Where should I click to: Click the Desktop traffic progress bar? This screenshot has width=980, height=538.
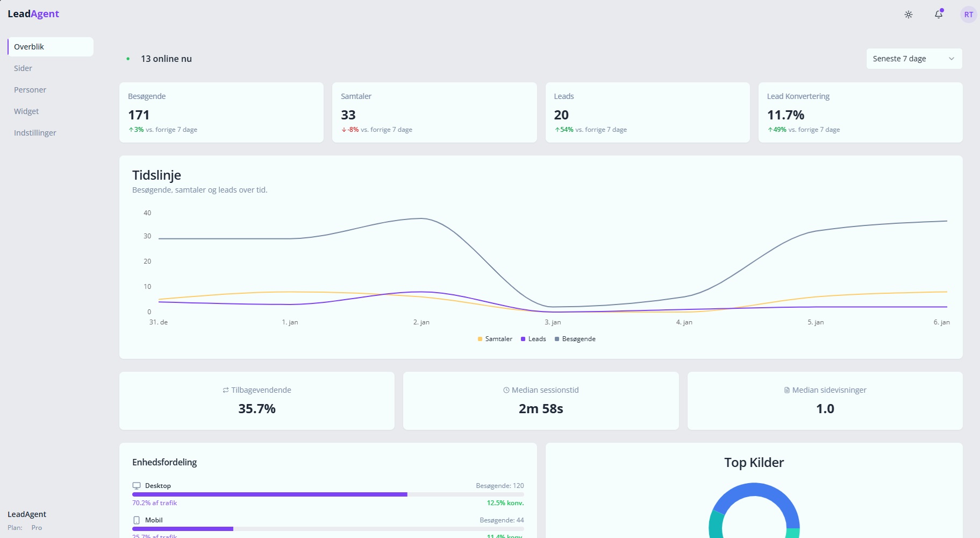[x=269, y=494]
